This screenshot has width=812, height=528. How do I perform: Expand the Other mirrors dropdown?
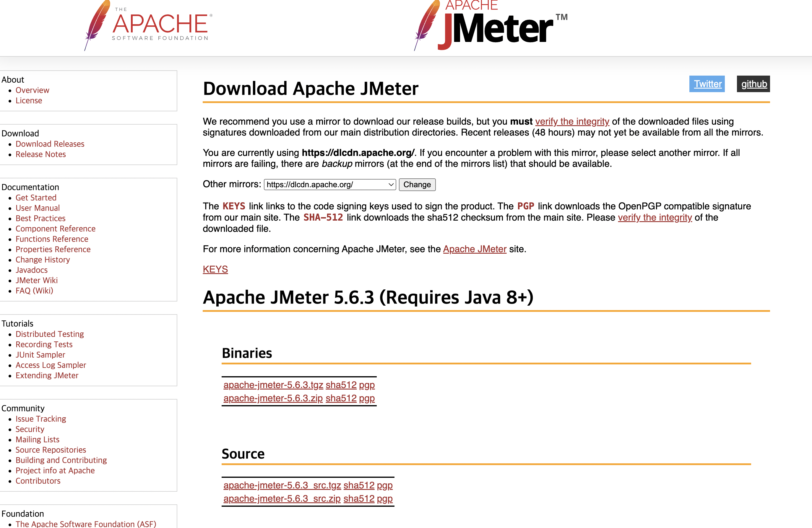[329, 184]
